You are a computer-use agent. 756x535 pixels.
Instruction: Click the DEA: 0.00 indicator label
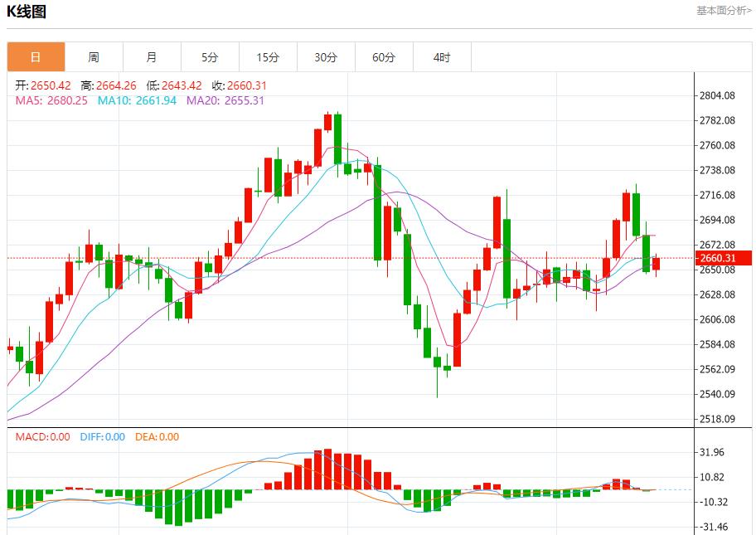click(156, 437)
